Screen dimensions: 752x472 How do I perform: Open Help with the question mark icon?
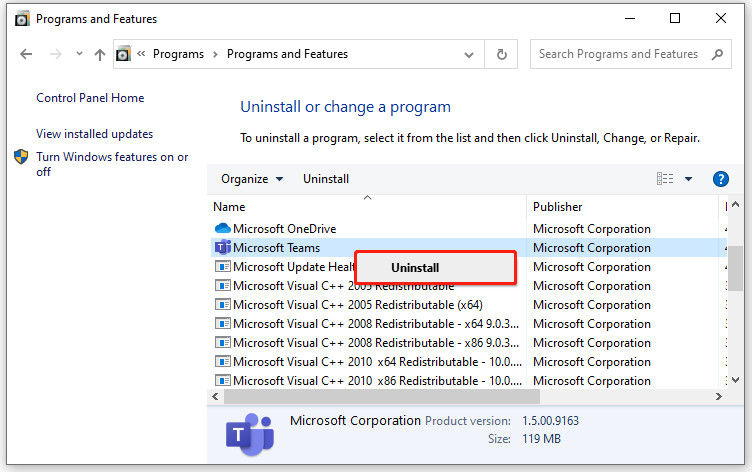pos(721,179)
